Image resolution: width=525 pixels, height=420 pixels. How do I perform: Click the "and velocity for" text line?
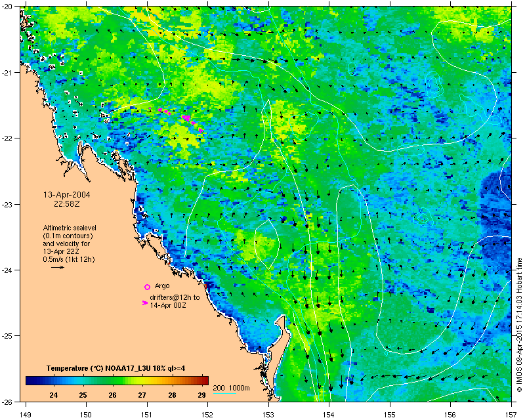click(66, 243)
